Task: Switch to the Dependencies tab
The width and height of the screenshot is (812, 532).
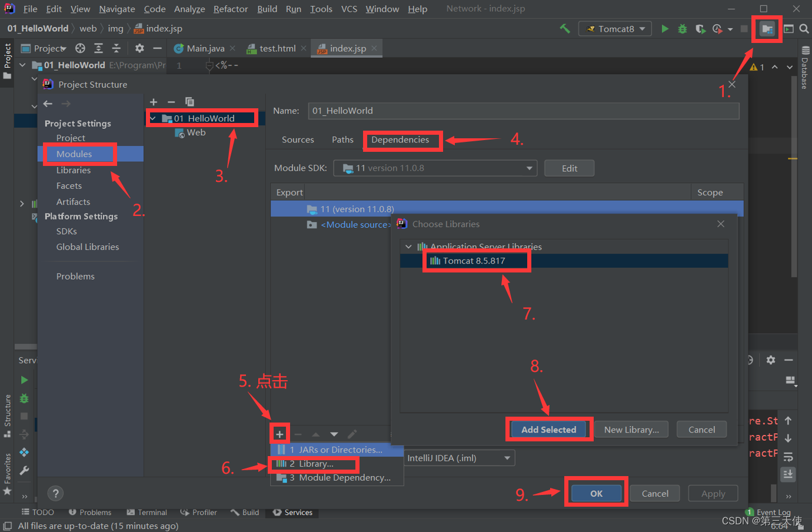Action: click(x=400, y=140)
